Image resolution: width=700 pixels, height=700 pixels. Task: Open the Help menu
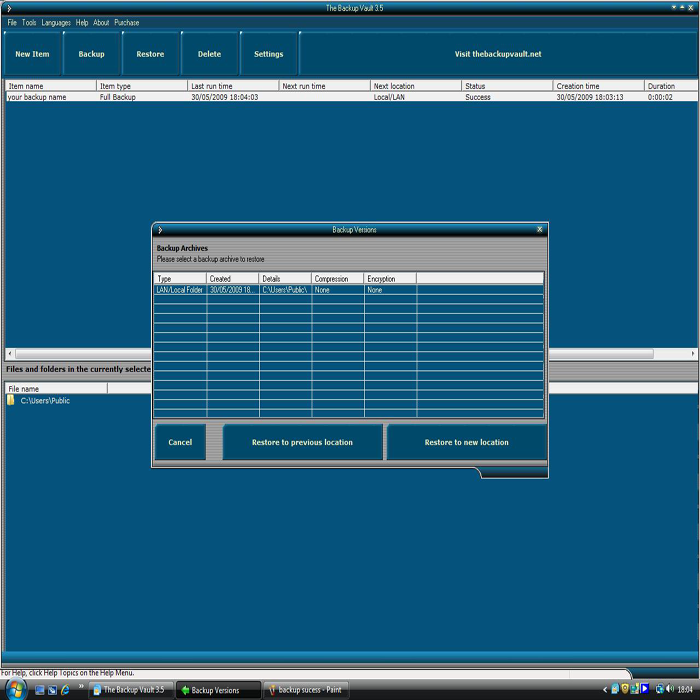[82, 22]
